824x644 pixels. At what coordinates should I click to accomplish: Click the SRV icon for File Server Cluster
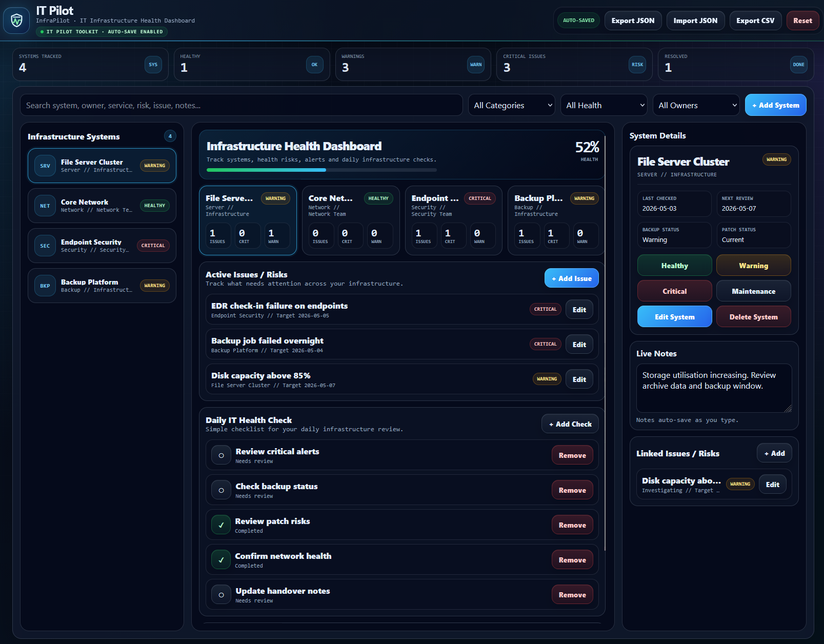[45, 166]
